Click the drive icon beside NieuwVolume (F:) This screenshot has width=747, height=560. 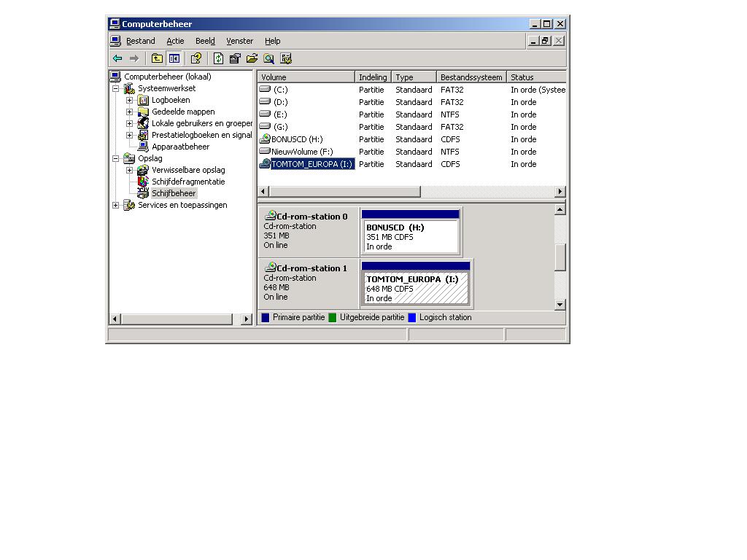(x=265, y=151)
